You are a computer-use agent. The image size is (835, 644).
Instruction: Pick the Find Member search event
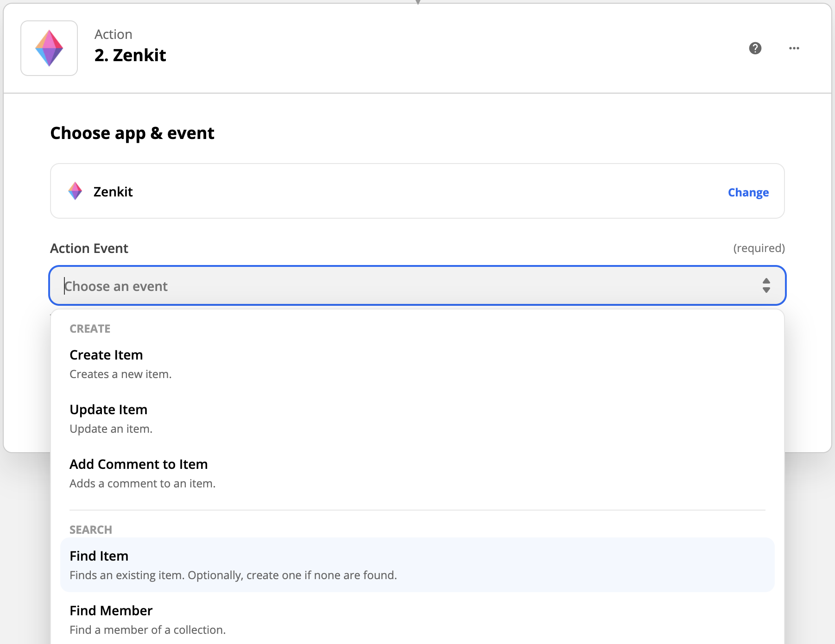point(417,619)
